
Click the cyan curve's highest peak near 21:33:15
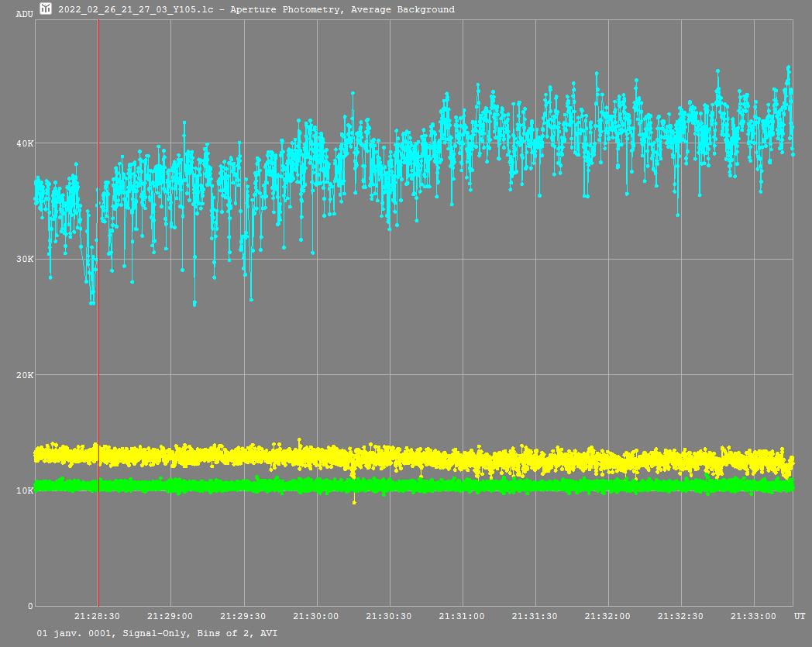click(788, 67)
